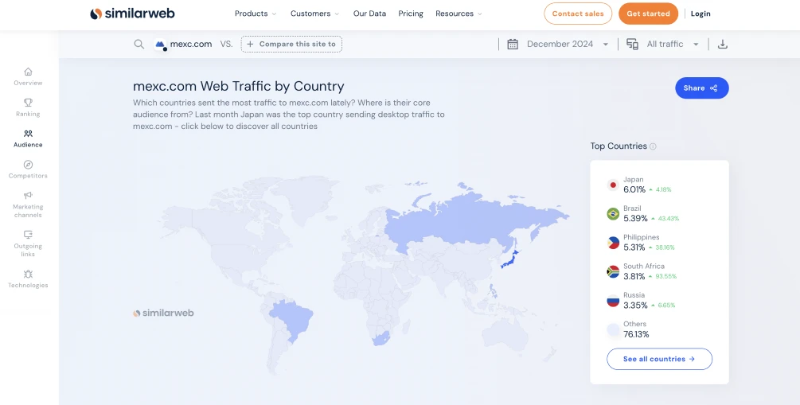Click Japan on the world map
The width and height of the screenshot is (800, 405).
click(509, 260)
